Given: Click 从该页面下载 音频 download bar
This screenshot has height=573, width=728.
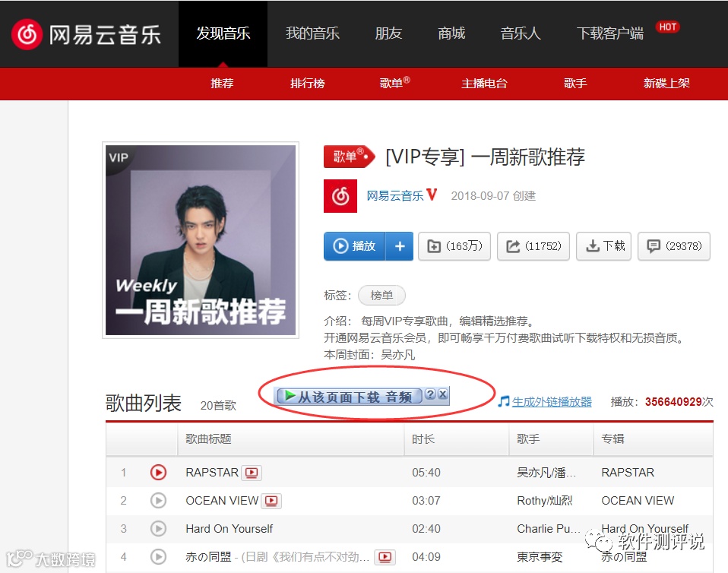Looking at the screenshot, I should 349,396.
